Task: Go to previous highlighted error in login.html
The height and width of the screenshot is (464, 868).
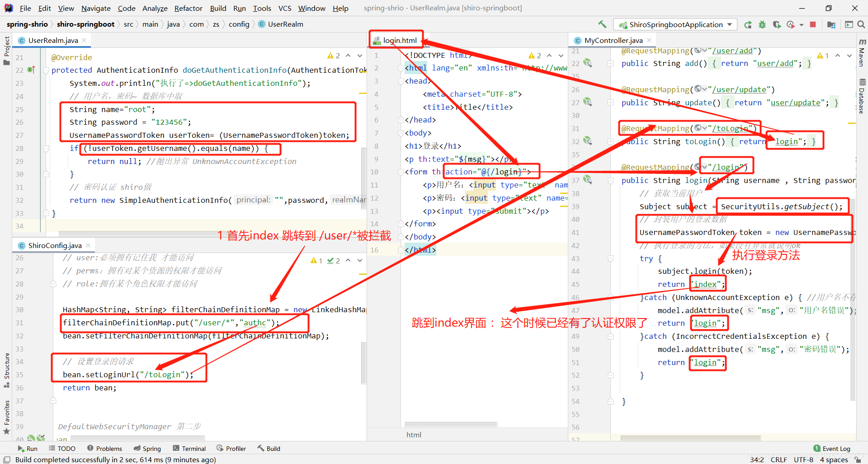Action: 549,56
